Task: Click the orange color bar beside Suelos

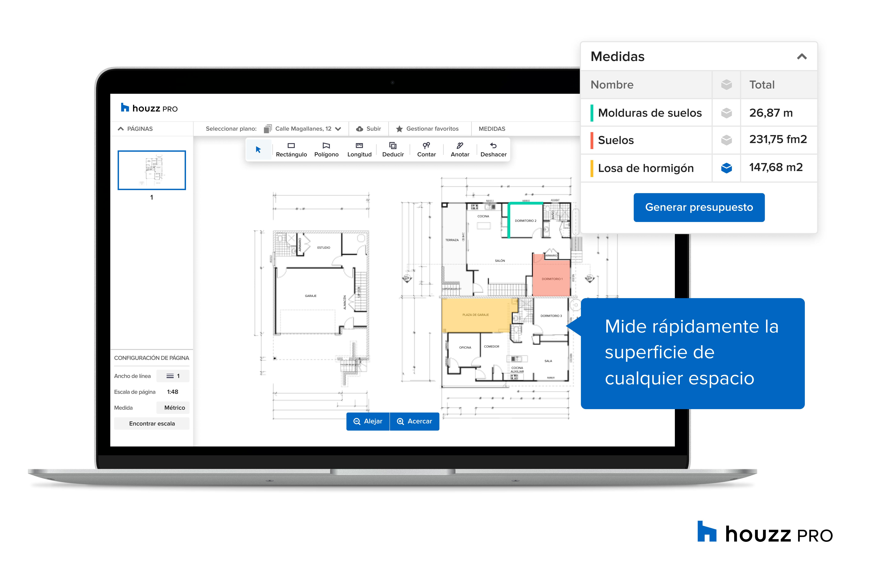Action: 591,140
